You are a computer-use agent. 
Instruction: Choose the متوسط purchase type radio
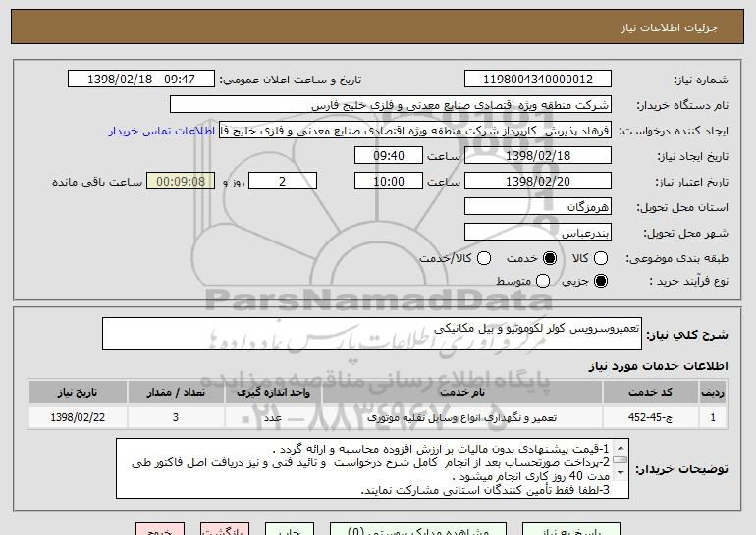pyautogui.click(x=543, y=281)
